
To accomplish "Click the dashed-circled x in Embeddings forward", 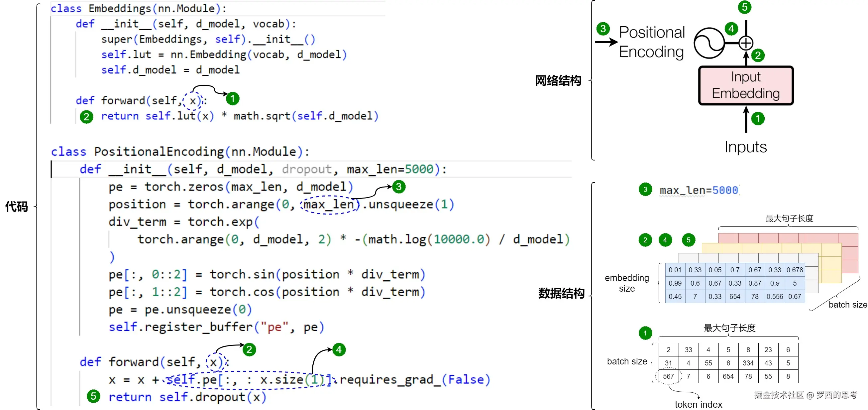I will click(192, 100).
